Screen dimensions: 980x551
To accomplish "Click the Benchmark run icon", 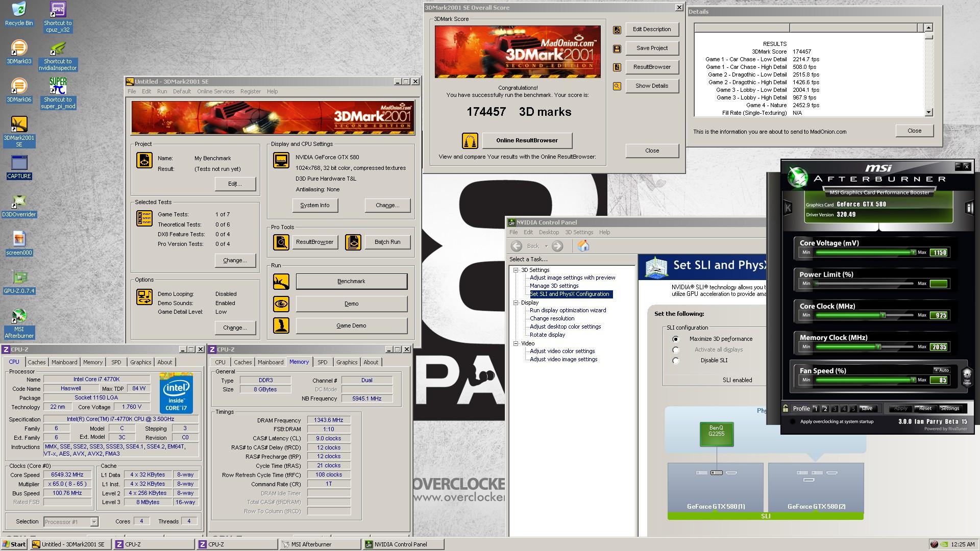I will (281, 282).
